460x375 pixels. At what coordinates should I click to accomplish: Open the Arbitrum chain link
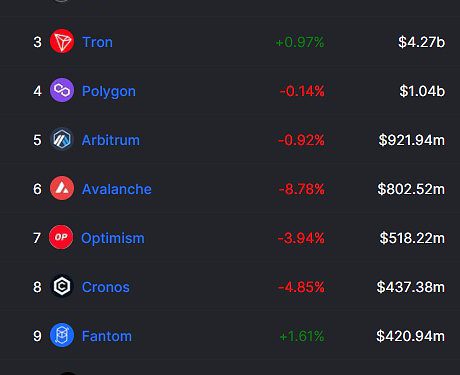(111, 140)
